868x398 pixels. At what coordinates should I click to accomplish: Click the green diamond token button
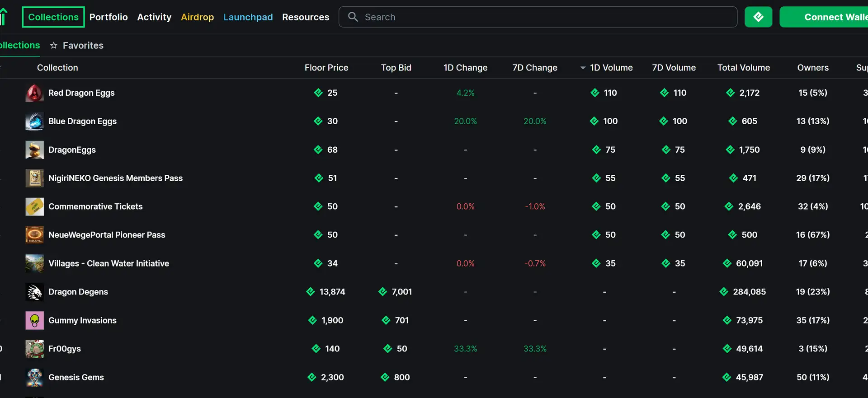coord(758,17)
